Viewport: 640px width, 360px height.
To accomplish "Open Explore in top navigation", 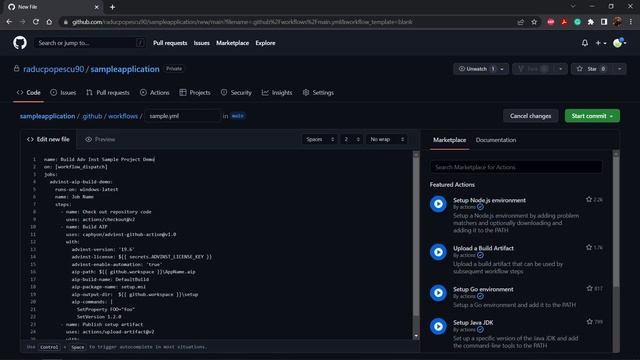I will pos(265,43).
